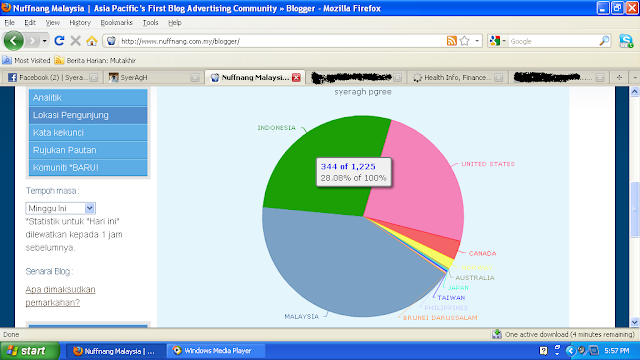Close the Health Info, Finance tab
This screenshot has width=640, height=360.
[498, 77]
